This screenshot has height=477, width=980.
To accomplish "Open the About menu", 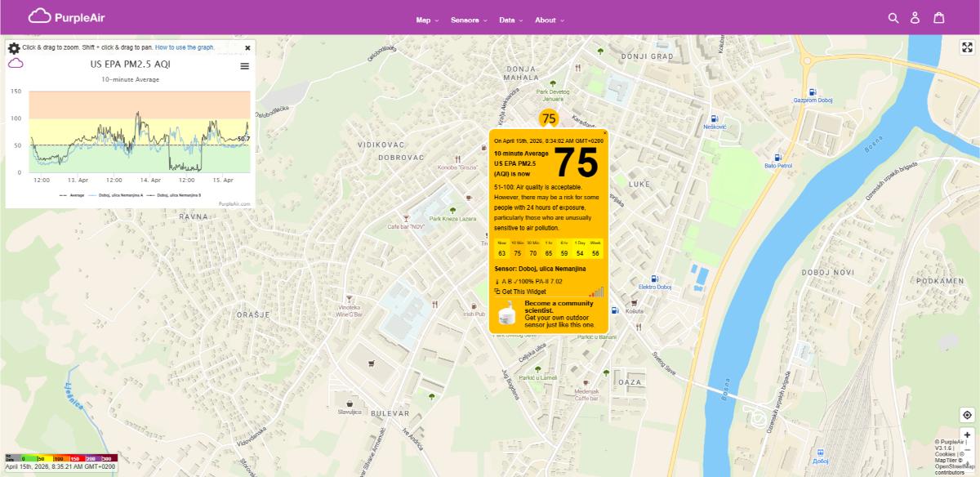I will pos(548,20).
